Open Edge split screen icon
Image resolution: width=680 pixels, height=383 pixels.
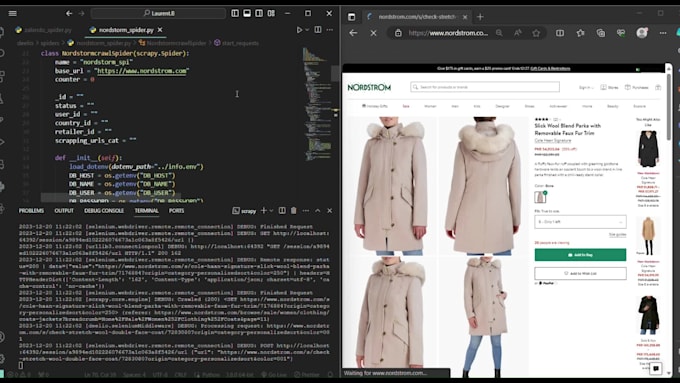pyautogui.click(x=560, y=33)
